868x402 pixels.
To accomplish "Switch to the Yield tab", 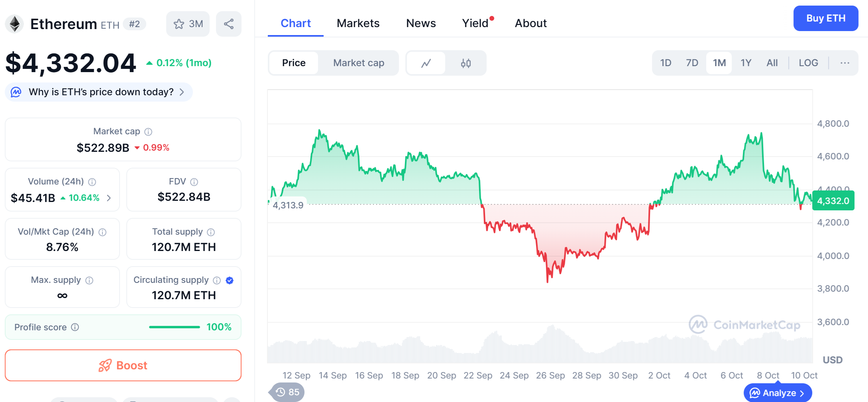I will (475, 23).
